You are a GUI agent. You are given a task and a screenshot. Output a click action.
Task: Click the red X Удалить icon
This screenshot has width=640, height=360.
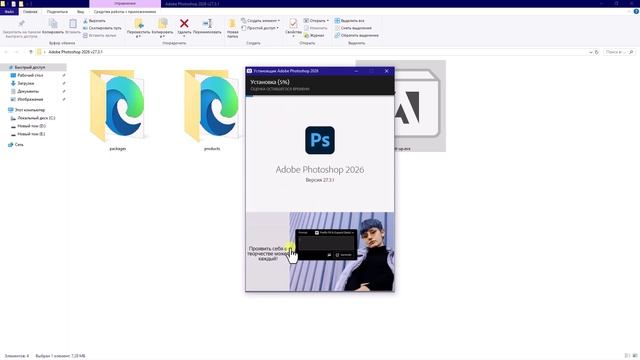point(184,23)
